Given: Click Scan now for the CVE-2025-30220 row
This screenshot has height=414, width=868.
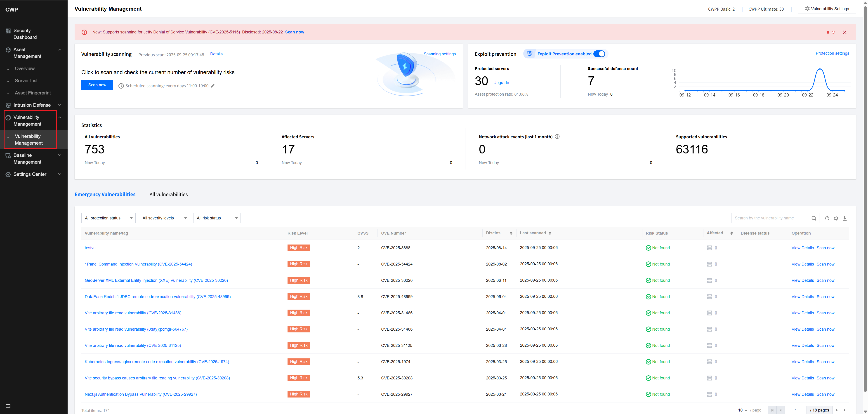Looking at the screenshot, I should pos(825,280).
